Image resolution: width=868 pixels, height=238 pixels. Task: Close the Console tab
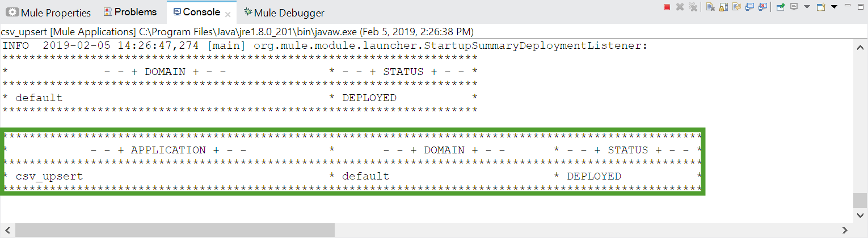click(227, 14)
